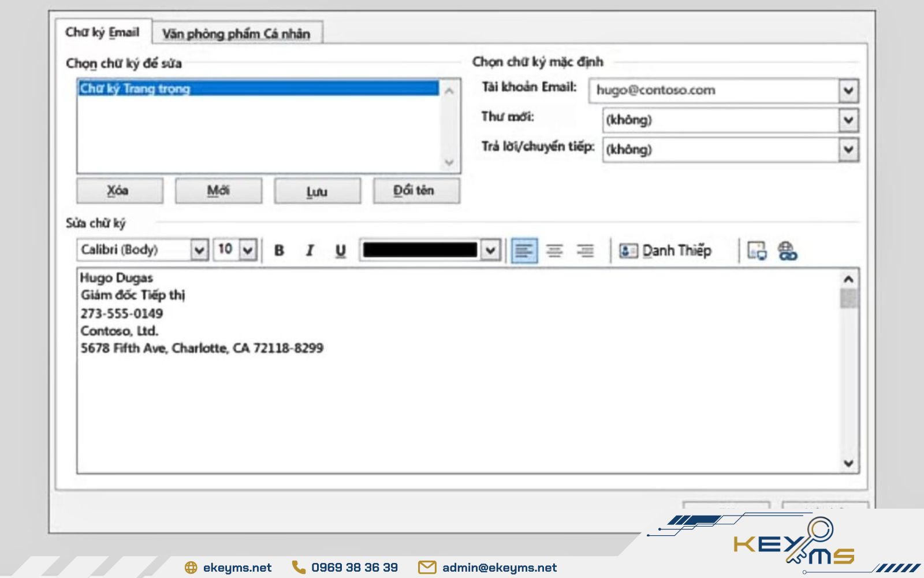The width and height of the screenshot is (924, 578).
Task: Click phone number 273-555-0149
Action: click(x=122, y=314)
